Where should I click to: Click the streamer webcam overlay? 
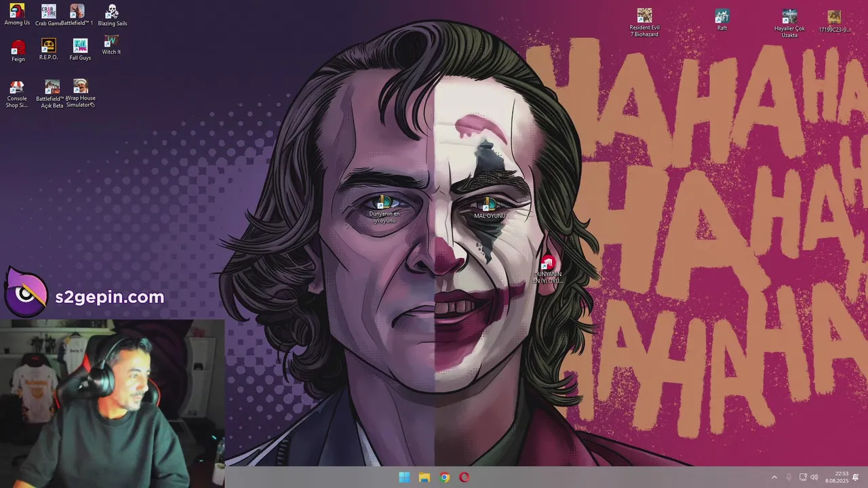coord(112,403)
